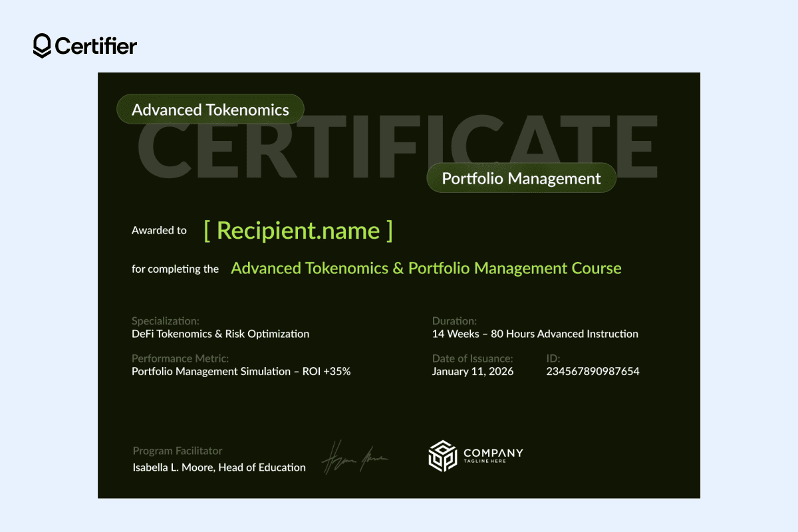Click the course title link in green
Image resolution: width=798 pixels, height=532 pixels.
tap(426, 268)
